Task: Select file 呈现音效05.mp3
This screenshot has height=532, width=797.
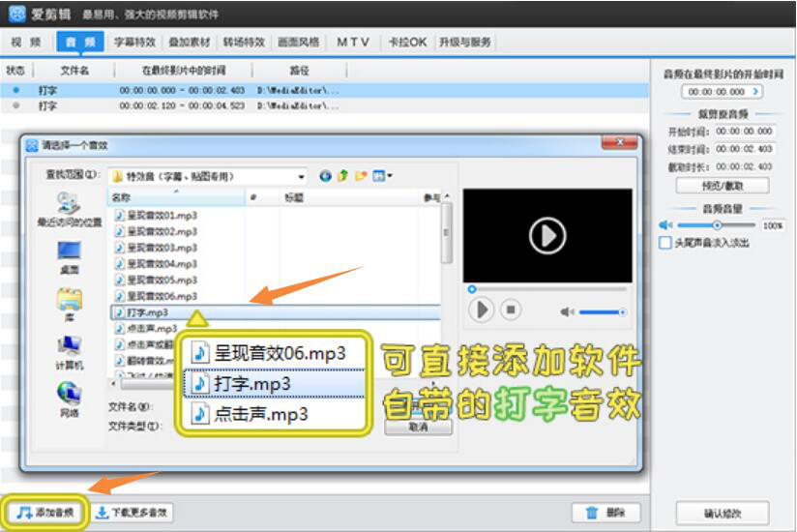Action: click(x=156, y=280)
